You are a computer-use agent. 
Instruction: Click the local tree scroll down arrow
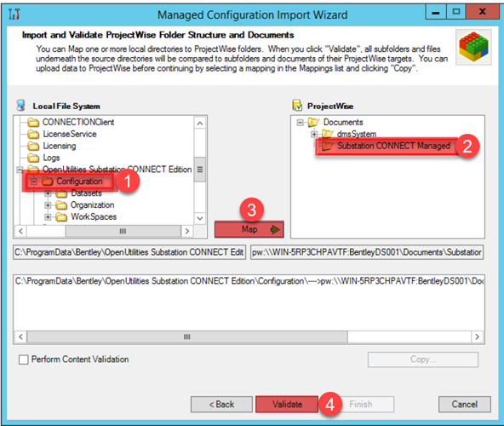[199, 218]
